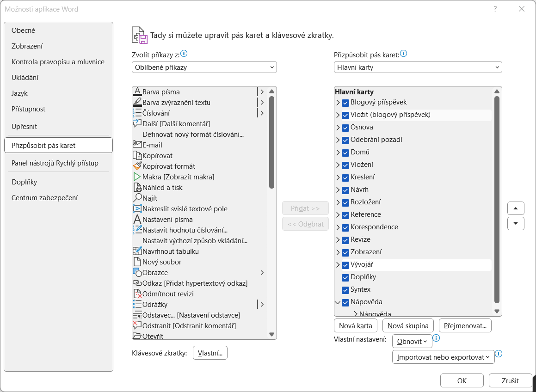536x392 pixels.
Task: Open the Importovat nebo exportovat dropdown
Action: (x=443, y=357)
